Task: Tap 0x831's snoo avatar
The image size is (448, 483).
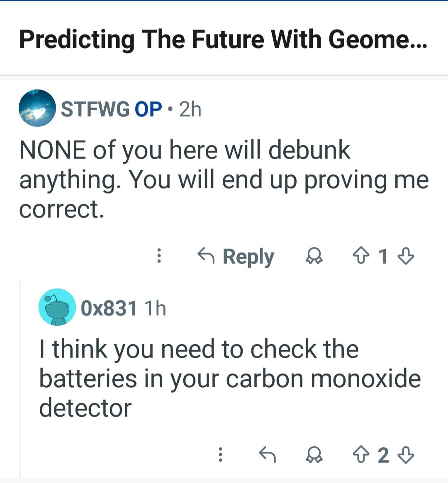Action: [57, 307]
